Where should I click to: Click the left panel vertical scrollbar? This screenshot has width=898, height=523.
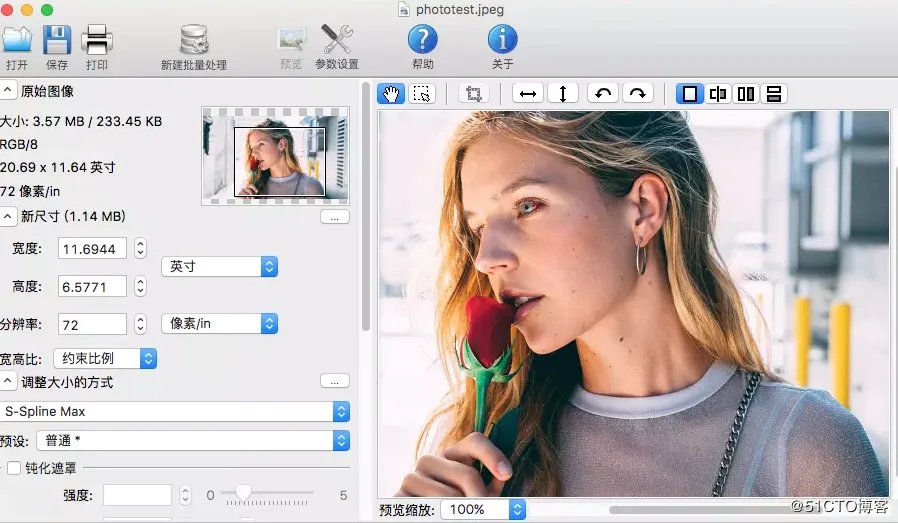click(366, 206)
